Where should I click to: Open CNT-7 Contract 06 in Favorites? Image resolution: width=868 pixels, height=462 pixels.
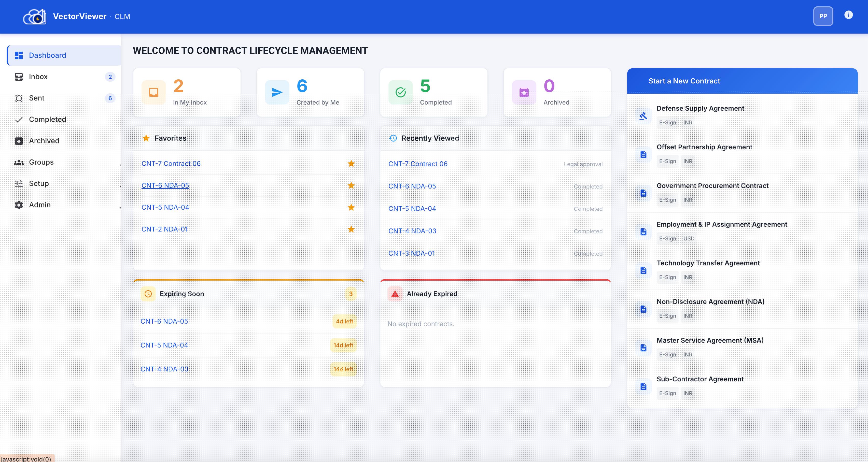[x=171, y=164]
